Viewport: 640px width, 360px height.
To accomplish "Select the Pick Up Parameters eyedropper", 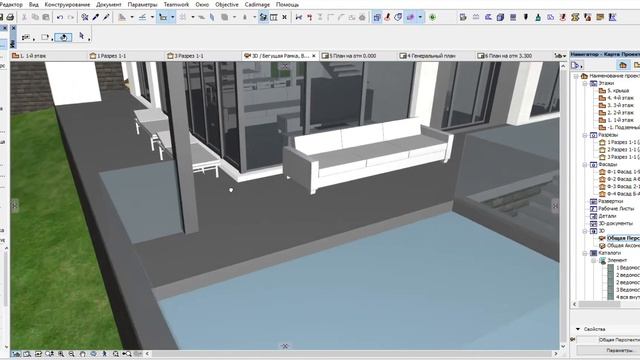I will (x=96, y=17).
